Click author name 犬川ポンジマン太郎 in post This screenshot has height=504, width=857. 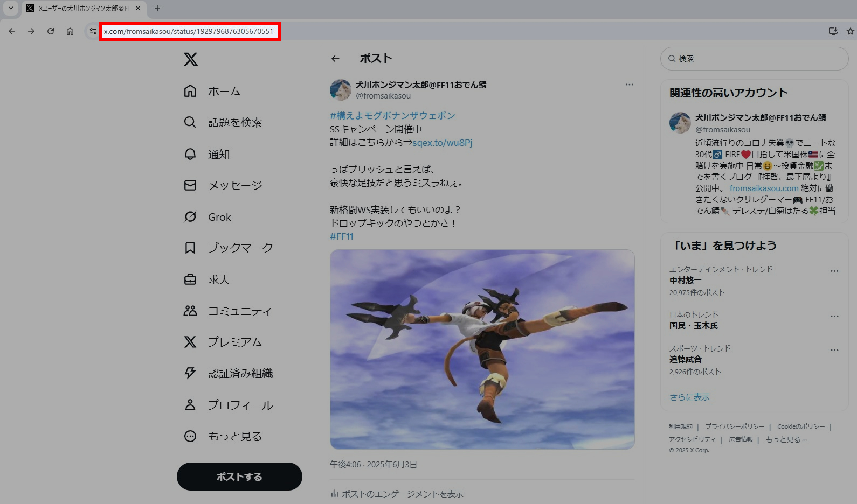421,85
